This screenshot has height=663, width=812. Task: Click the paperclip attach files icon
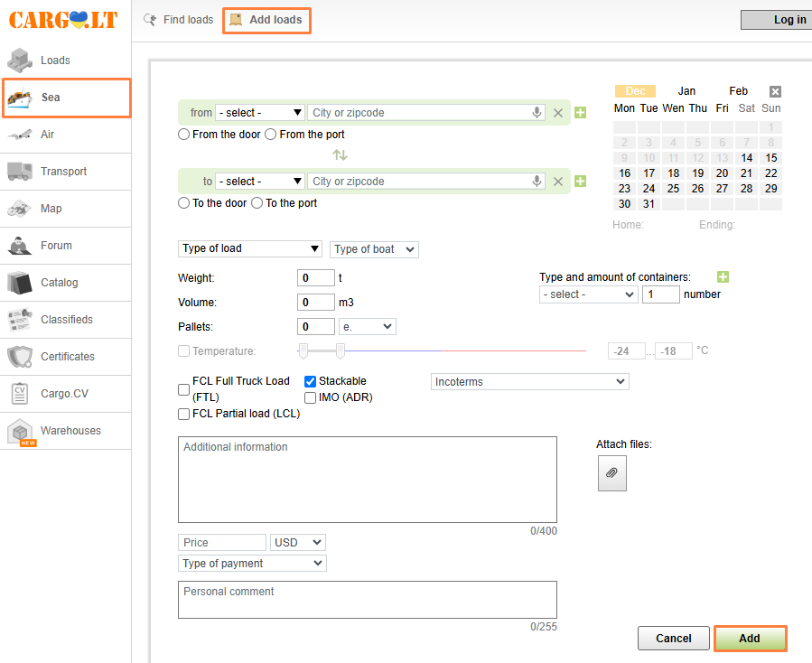pyautogui.click(x=611, y=473)
